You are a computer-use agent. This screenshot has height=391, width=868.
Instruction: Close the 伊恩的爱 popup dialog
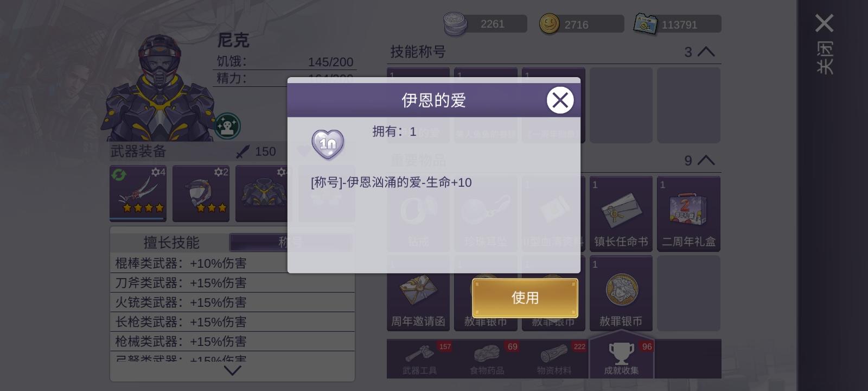click(560, 100)
